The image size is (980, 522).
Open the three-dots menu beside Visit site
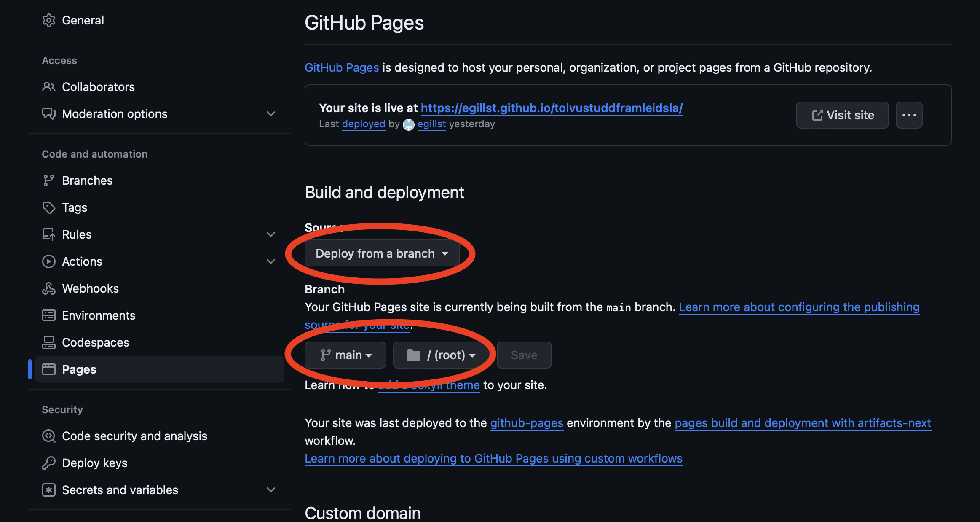click(x=909, y=115)
